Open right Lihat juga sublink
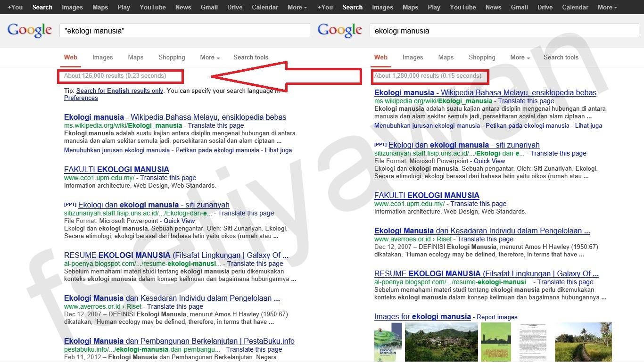This screenshot has height=363, width=644. pos(588,125)
